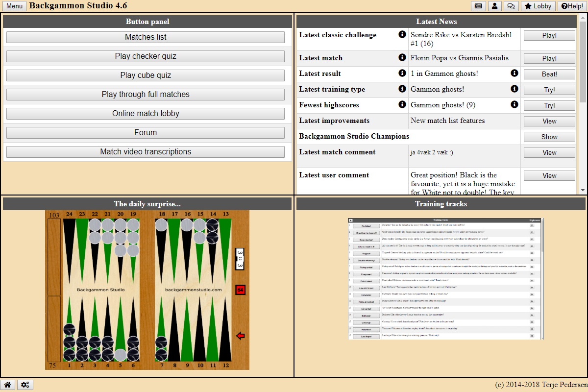
Task: Open the chat messages icon
Action: [x=511, y=6]
